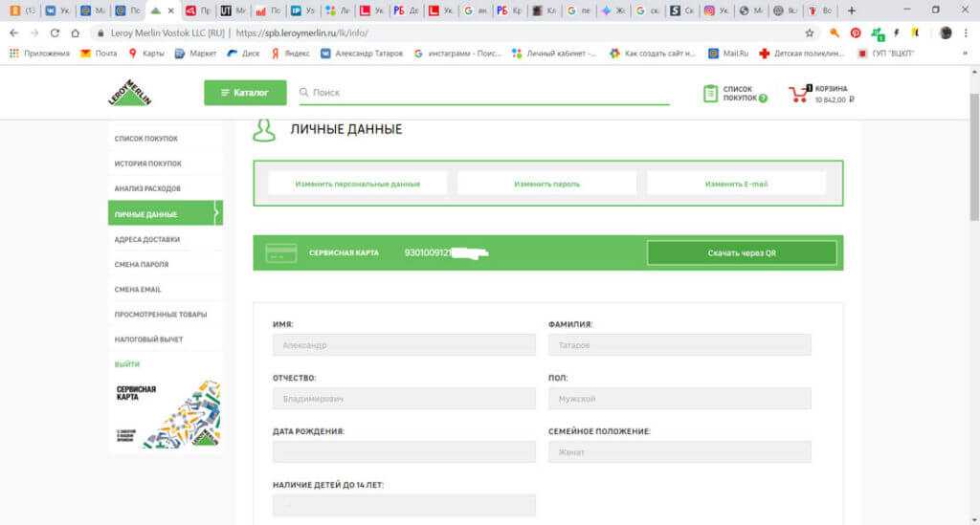Select Налоговый вычет in the sidebar

click(x=148, y=339)
